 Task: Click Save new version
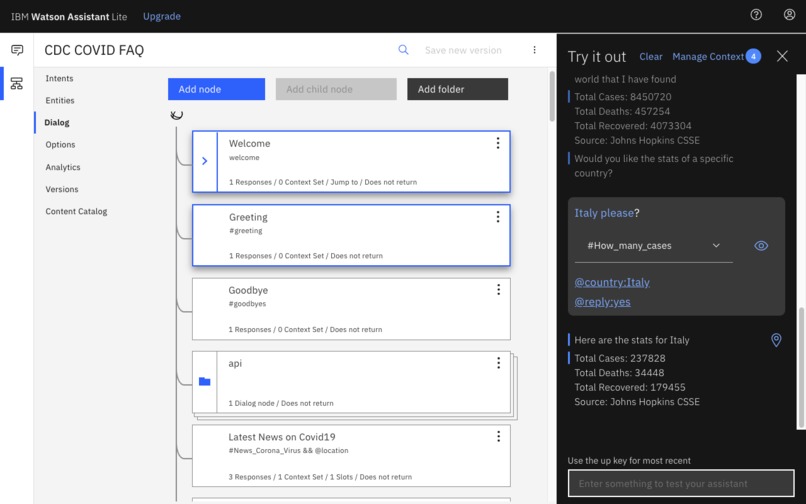tap(463, 50)
